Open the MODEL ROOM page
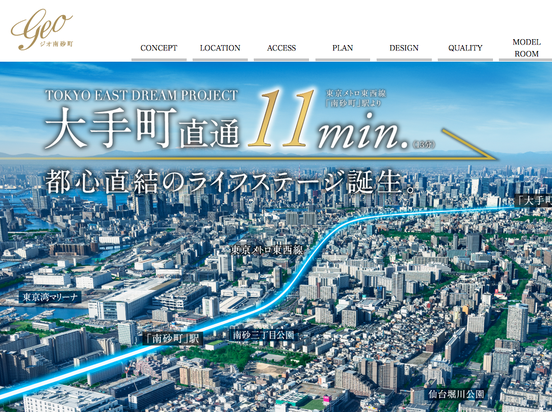This screenshot has height=412, width=552. [x=526, y=48]
